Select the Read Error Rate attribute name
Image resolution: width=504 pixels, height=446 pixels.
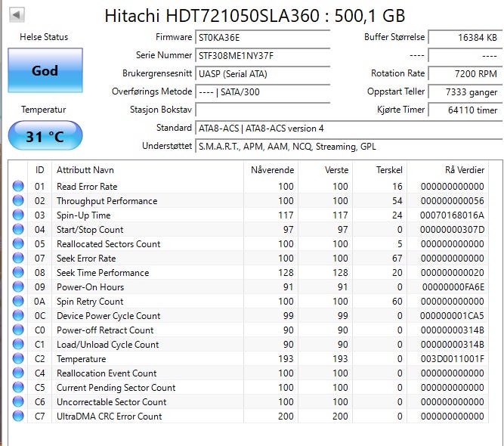(87, 187)
